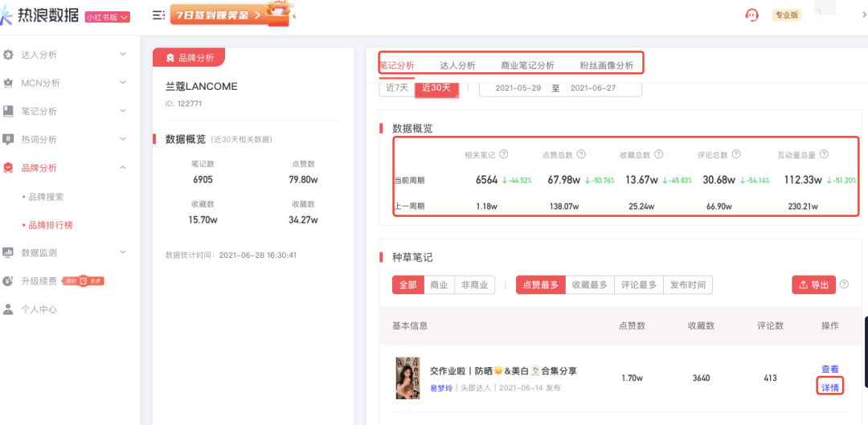Screen dimensions: 868x425
Task: Click the 热浪数据 logo icon
Action: pyautogui.click(x=6, y=16)
